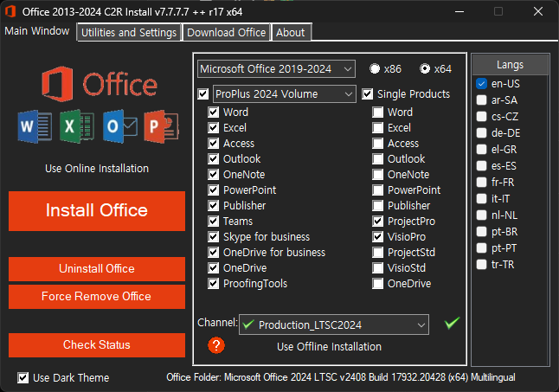
Task: Enable the ar-SA language
Action: point(481,100)
